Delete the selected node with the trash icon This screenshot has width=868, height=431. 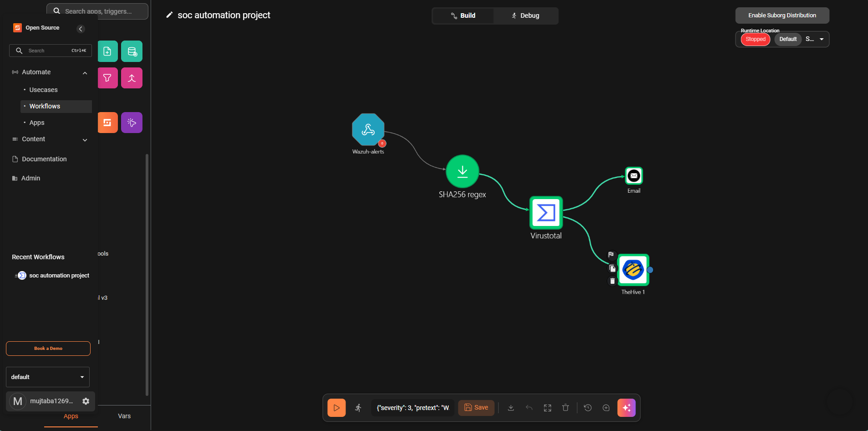(x=565, y=408)
